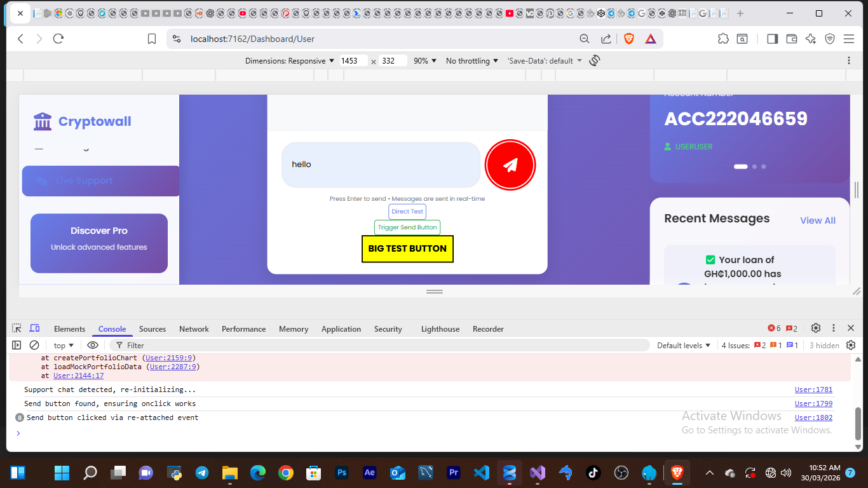
Task: Expand the Dimensions Responsive dropdown
Action: pyautogui.click(x=290, y=61)
